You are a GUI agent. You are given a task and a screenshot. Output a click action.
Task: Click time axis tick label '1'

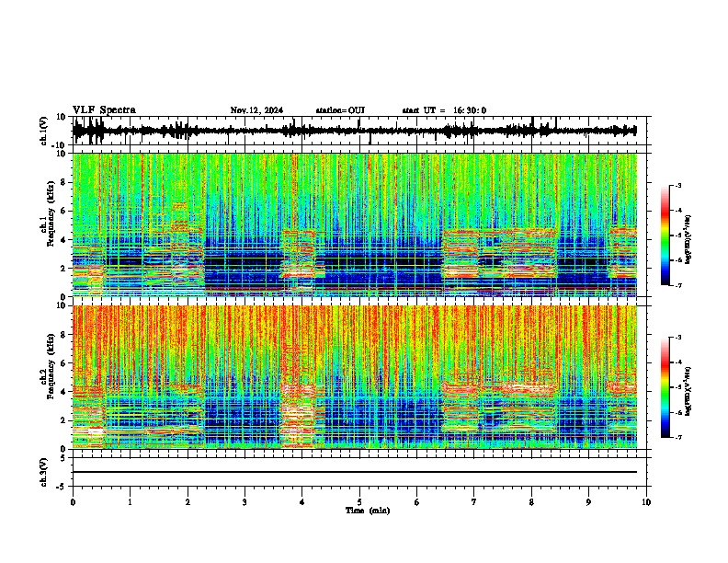tap(130, 502)
